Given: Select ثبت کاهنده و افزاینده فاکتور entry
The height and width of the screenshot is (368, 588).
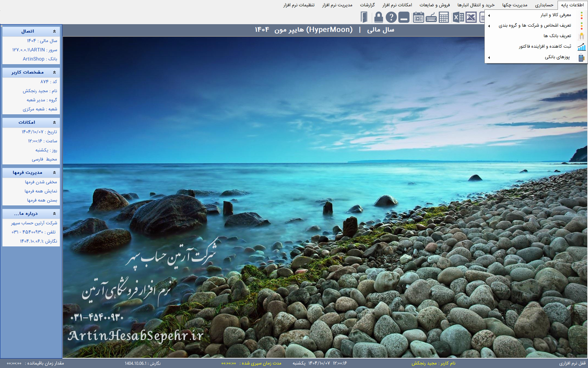Looking at the screenshot, I should tap(545, 46).
